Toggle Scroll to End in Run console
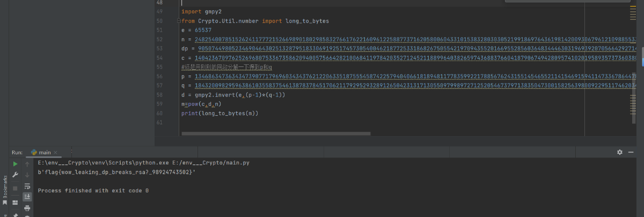Image resolution: width=644 pixels, height=217 pixels. click(x=27, y=197)
